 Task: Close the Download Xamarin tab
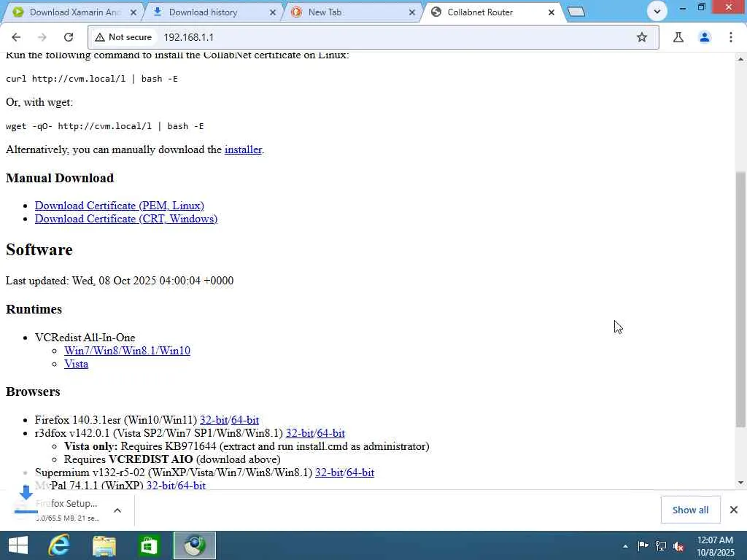[x=133, y=12]
